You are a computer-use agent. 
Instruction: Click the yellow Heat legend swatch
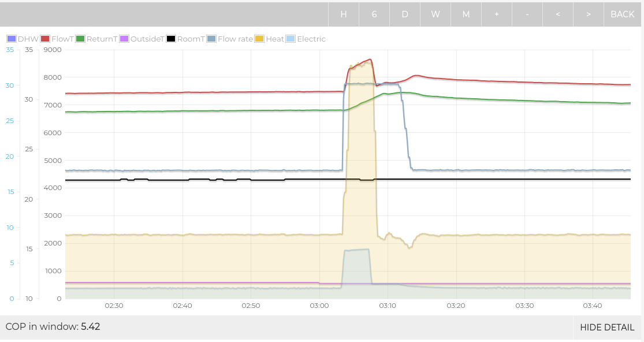260,39
